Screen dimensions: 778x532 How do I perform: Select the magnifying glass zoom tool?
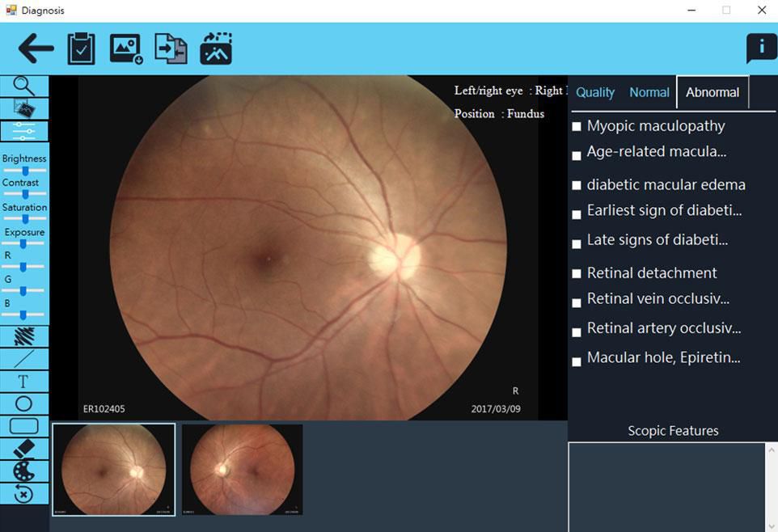click(x=24, y=86)
